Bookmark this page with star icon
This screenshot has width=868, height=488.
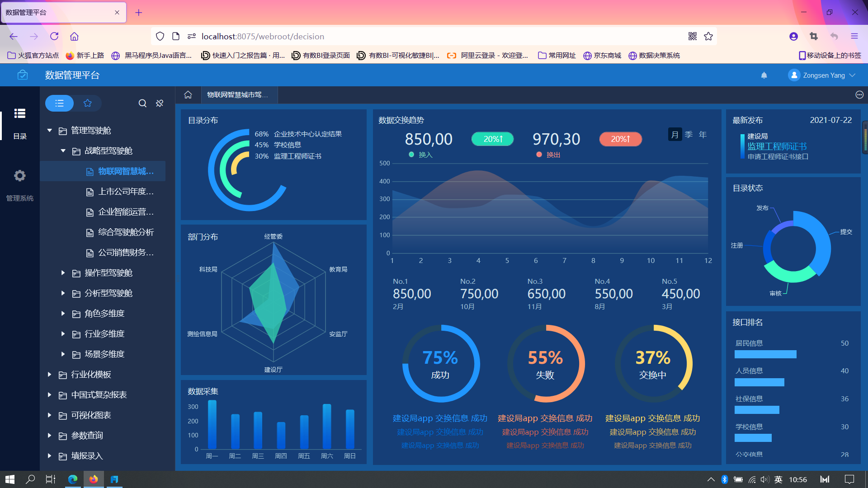pos(708,37)
